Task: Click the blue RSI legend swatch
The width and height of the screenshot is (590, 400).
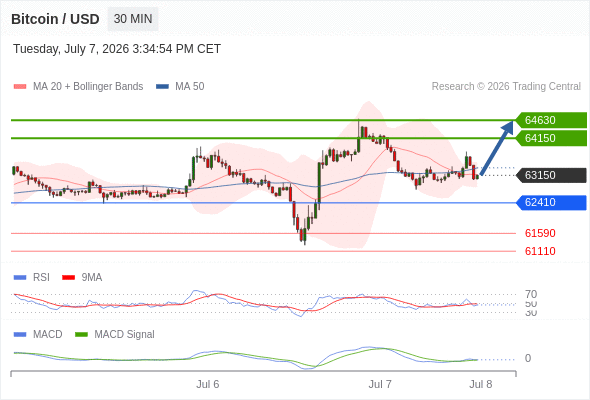Action: (20, 278)
